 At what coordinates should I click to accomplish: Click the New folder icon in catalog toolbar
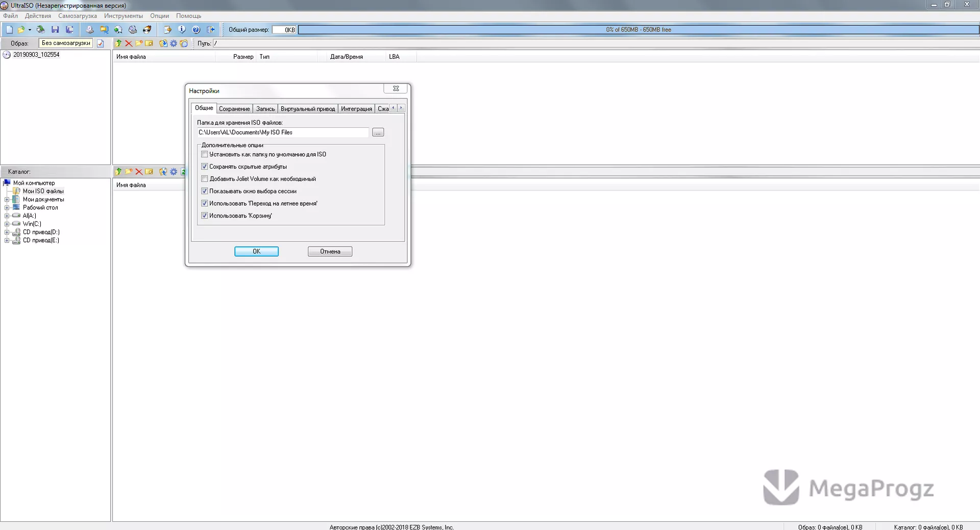129,172
